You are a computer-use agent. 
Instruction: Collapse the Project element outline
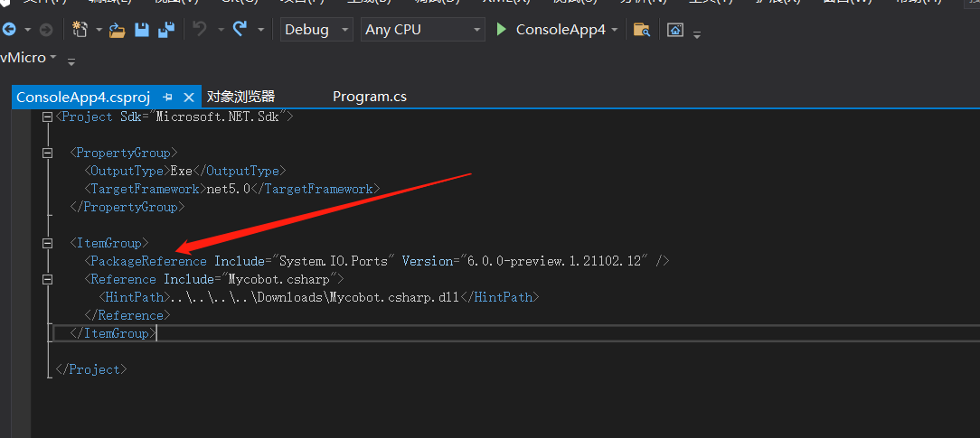coord(47,116)
